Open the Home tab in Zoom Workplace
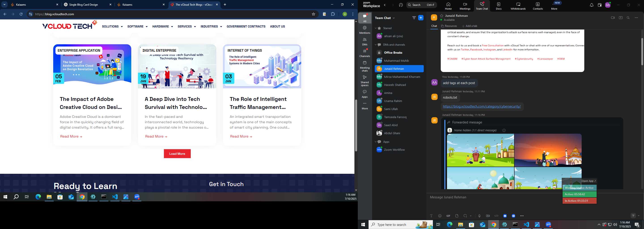Image resolution: width=644 pixels, height=229 pixels. point(448,6)
